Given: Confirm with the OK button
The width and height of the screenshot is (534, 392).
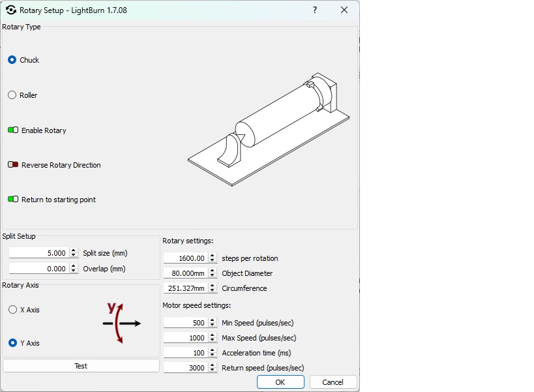Looking at the screenshot, I should (x=280, y=382).
